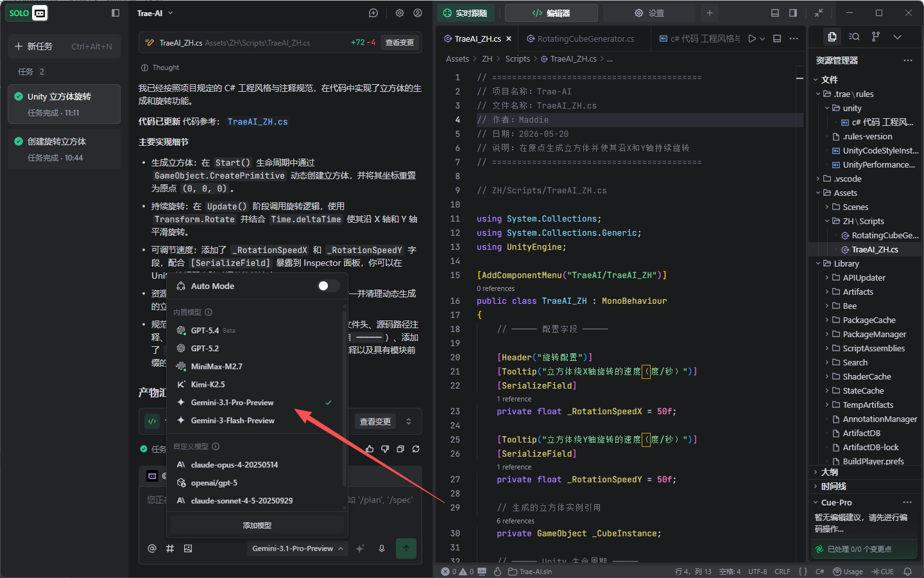This screenshot has width=924, height=578.
Task: Click 查看变更 on the TraeAI_ZH.cs card
Action: [x=400, y=42]
